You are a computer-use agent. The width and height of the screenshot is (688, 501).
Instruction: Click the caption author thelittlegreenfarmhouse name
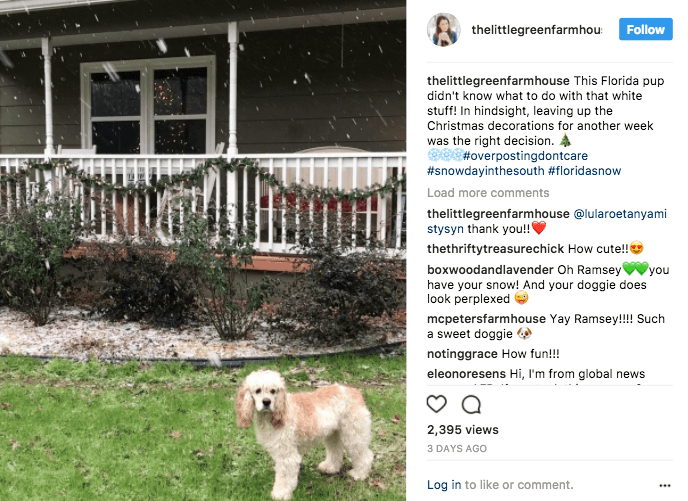(x=498, y=81)
